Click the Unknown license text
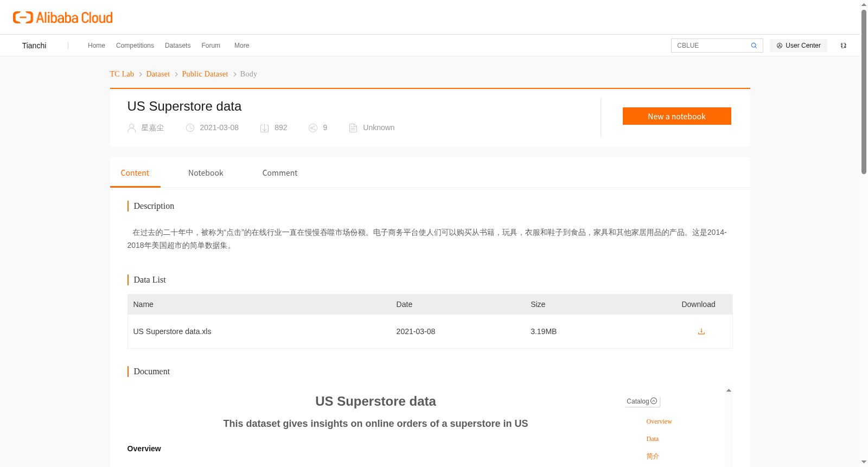Image resolution: width=868 pixels, height=467 pixels. (x=379, y=128)
